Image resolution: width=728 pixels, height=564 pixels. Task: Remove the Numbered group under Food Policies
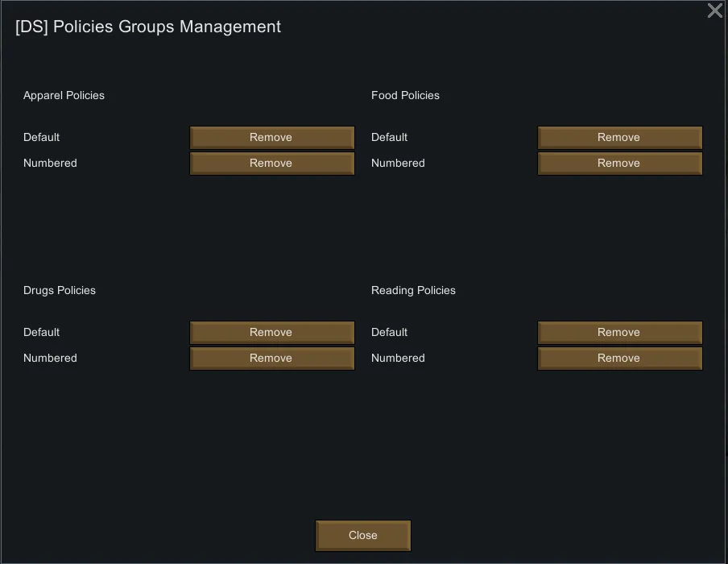pos(619,164)
